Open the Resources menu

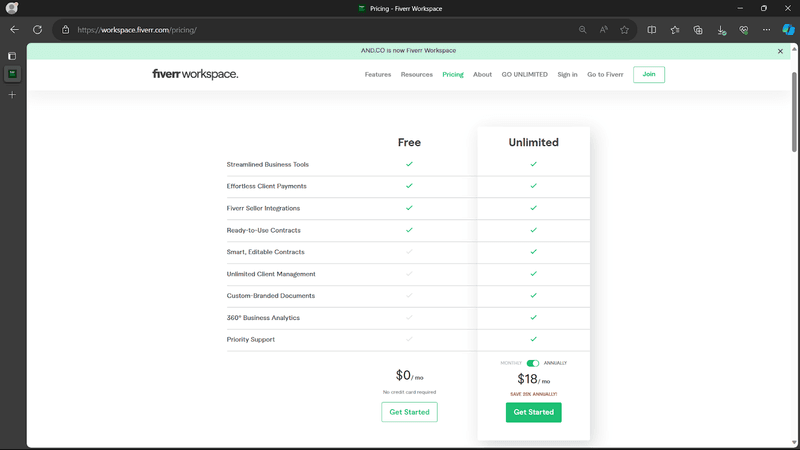coord(416,74)
